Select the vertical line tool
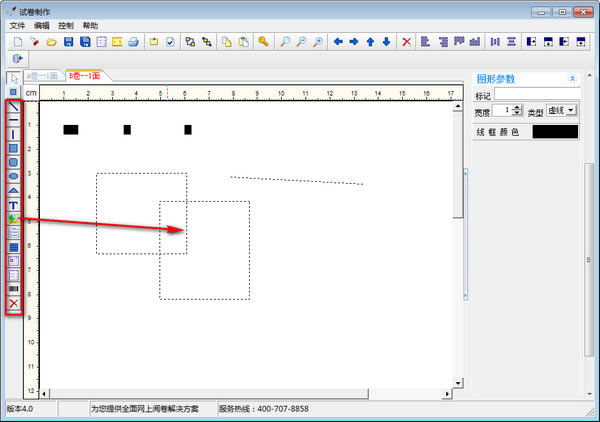This screenshot has width=600, height=422. [14, 134]
